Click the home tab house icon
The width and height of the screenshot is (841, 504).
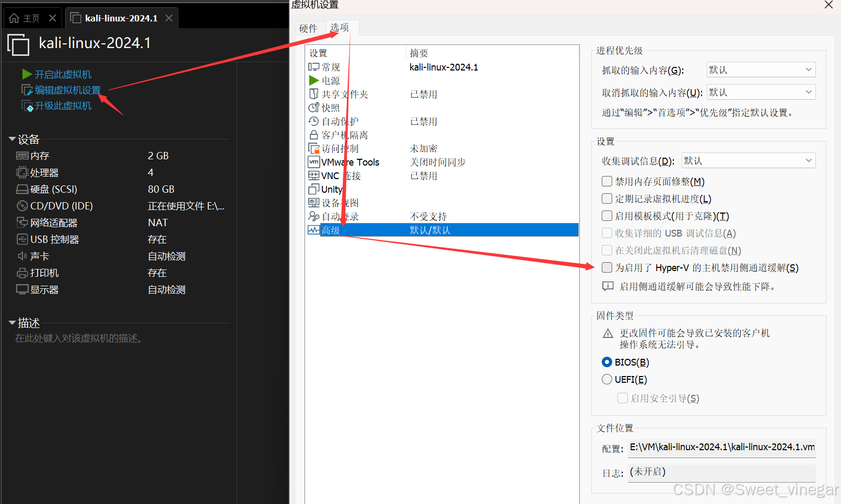[x=14, y=18]
